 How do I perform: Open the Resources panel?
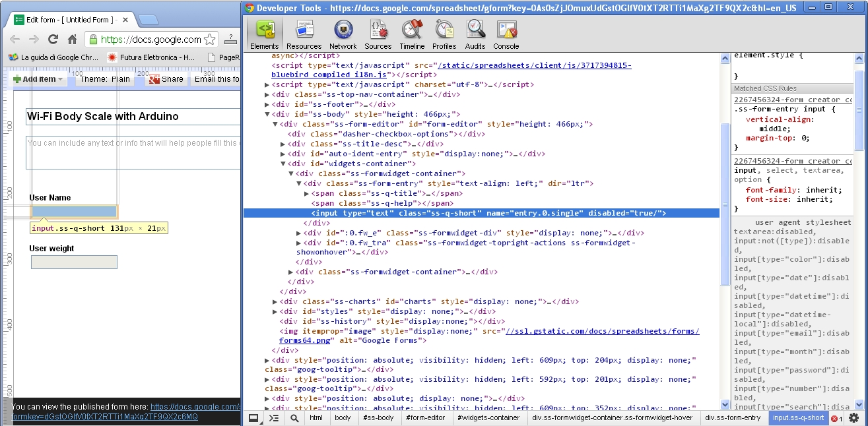304,34
